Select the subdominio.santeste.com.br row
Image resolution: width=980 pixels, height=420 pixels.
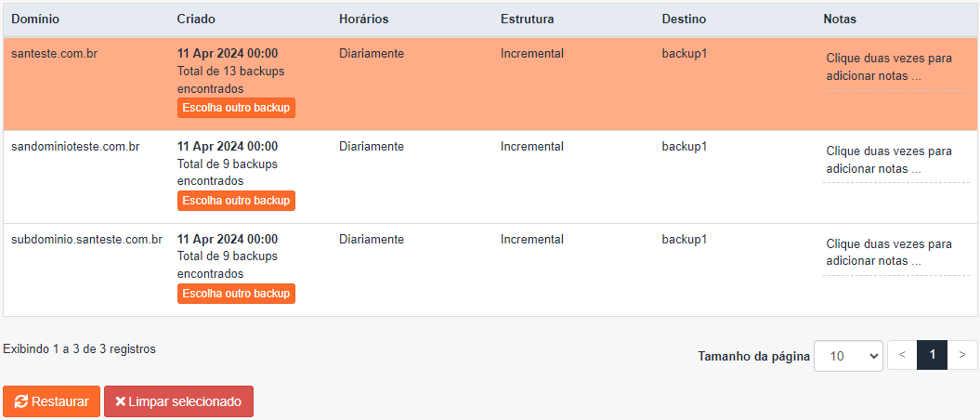(x=490, y=270)
